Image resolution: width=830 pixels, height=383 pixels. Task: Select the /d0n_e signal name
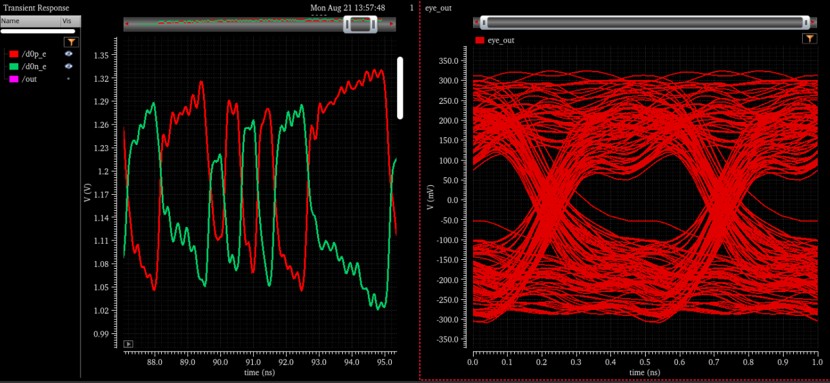click(33, 66)
